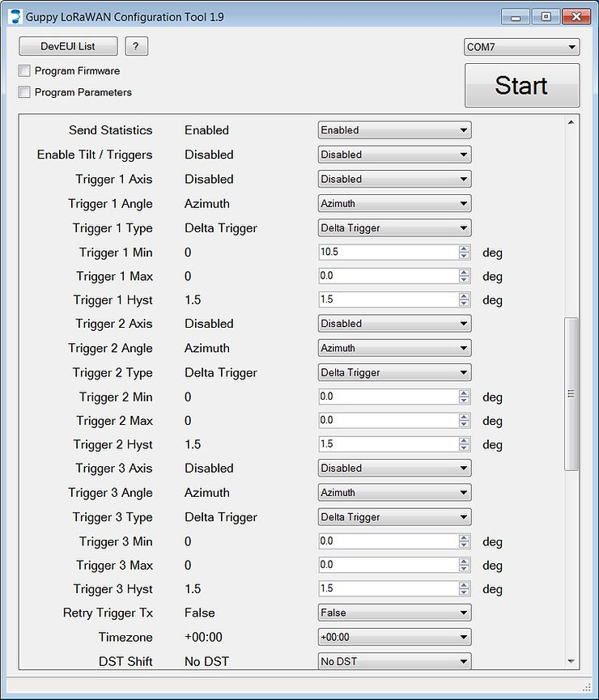The width and height of the screenshot is (599, 700).
Task: Click the question mark help button
Action: pyautogui.click(x=136, y=46)
